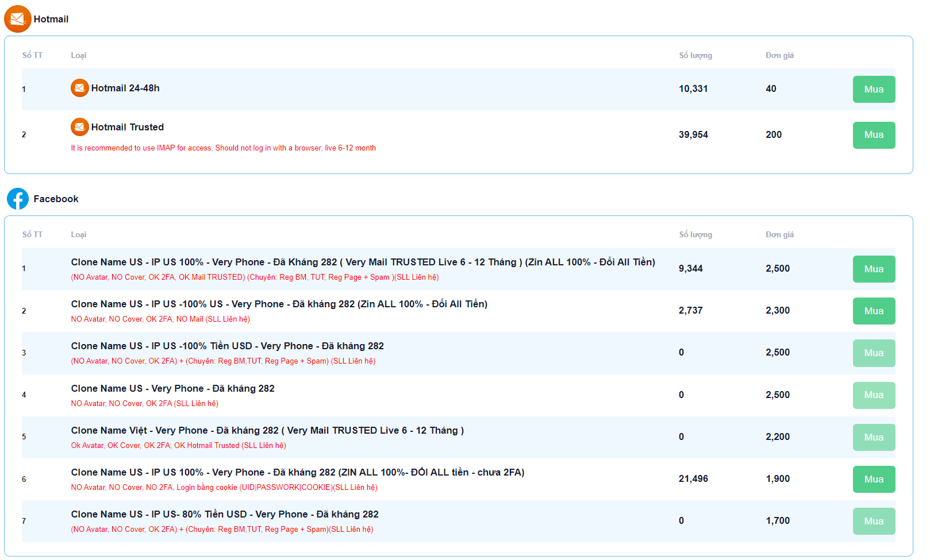Select the "Hotmail 24-48h" product name
Image resolution: width=930 pixels, height=560 pixels.
point(125,88)
